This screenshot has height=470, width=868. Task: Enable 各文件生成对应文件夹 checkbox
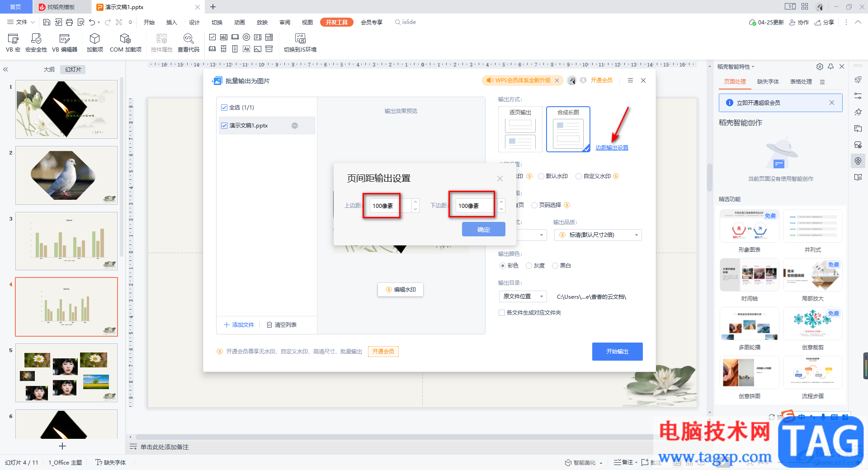[x=502, y=313]
